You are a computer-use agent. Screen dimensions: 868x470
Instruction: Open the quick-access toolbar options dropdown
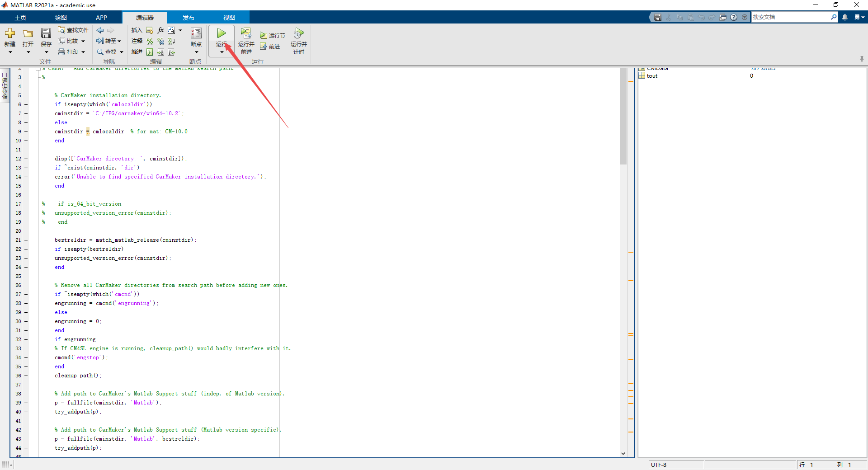[745, 17]
